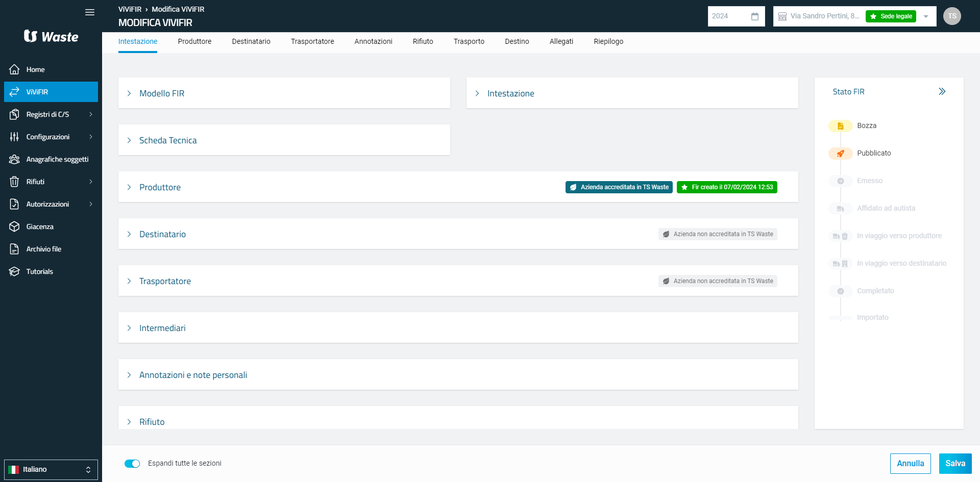Switch to the Trasportatore tab
980x482 pixels.
tap(312, 41)
